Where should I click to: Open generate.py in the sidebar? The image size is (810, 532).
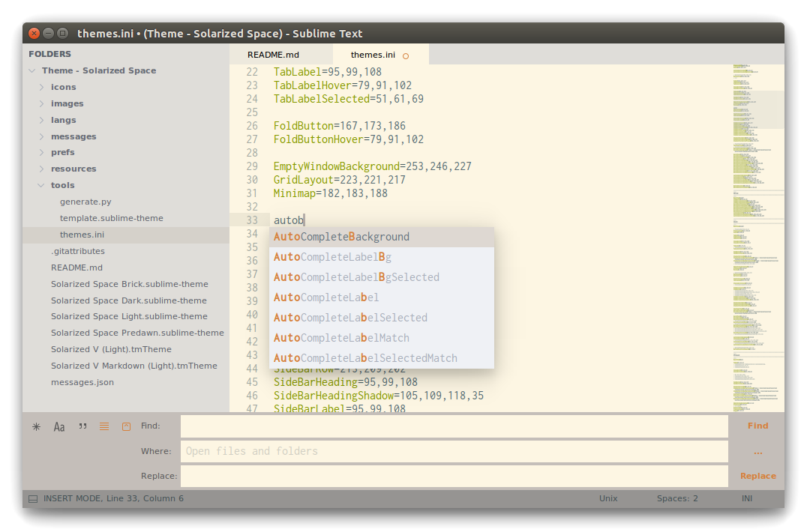[x=85, y=202]
